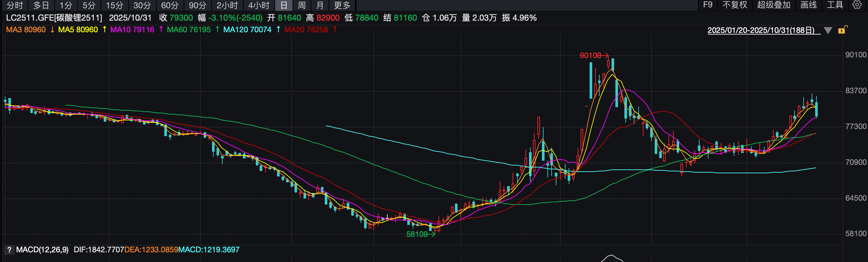Select the 1分 timeframe tab
Viewport: 868px width, 262px height.
click(66, 5)
